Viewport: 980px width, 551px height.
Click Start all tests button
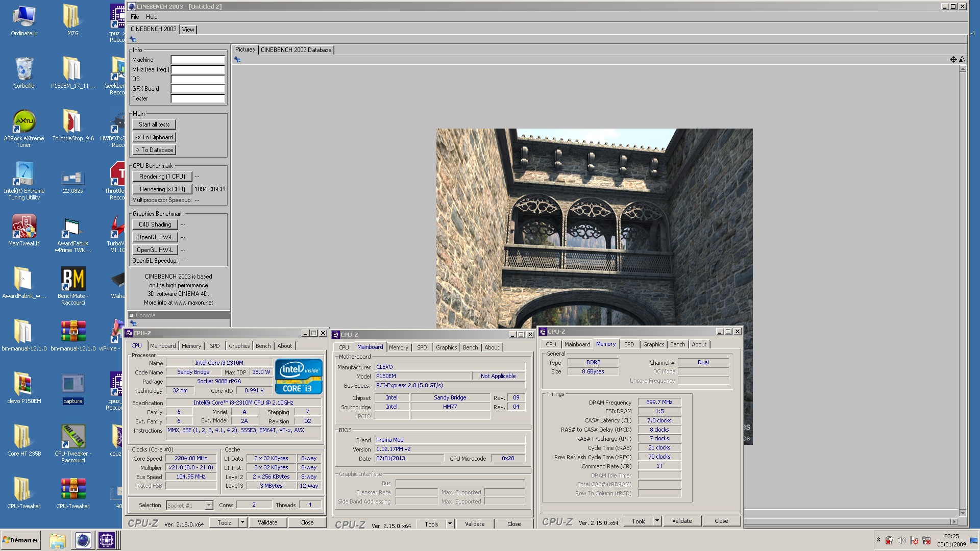coord(154,124)
